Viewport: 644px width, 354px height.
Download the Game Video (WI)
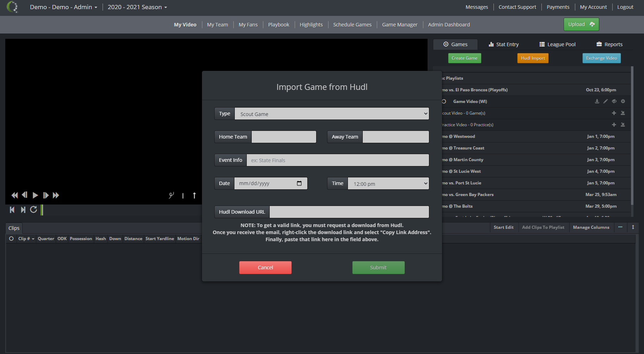597,102
